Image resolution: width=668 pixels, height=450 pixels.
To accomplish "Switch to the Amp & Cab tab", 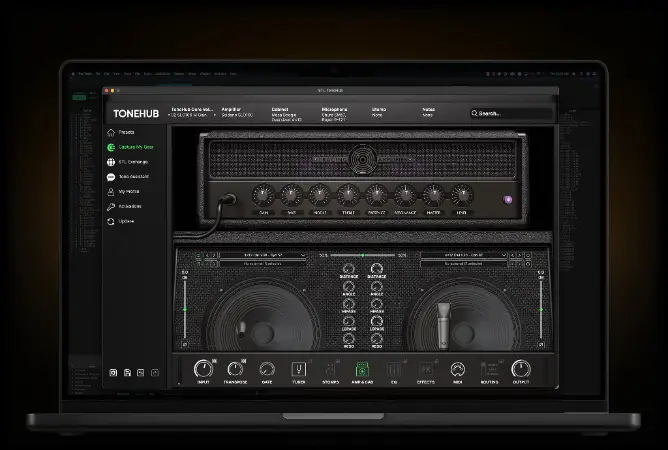I will click(362, 370).
